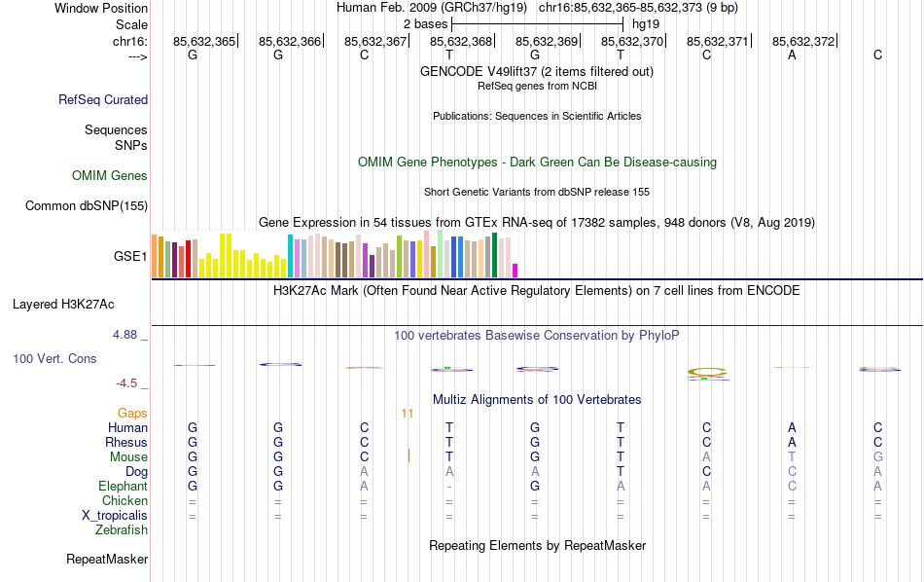
Task: Select the Chicken species label
Action: click(124, 500)
